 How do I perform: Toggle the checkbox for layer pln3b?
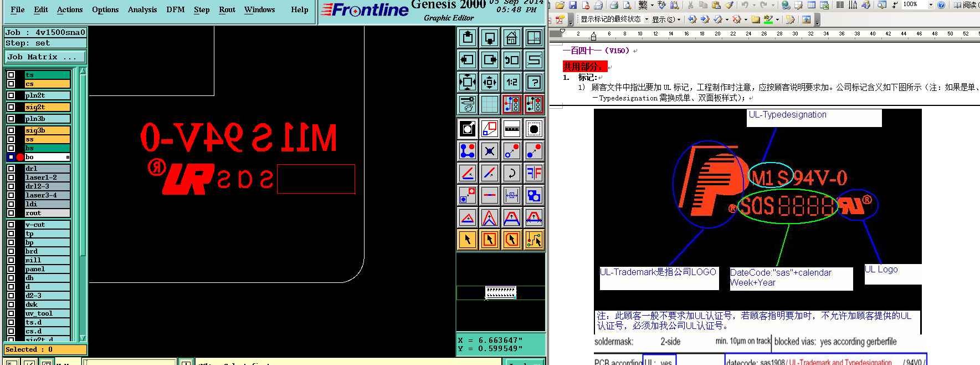pos(11,119)
